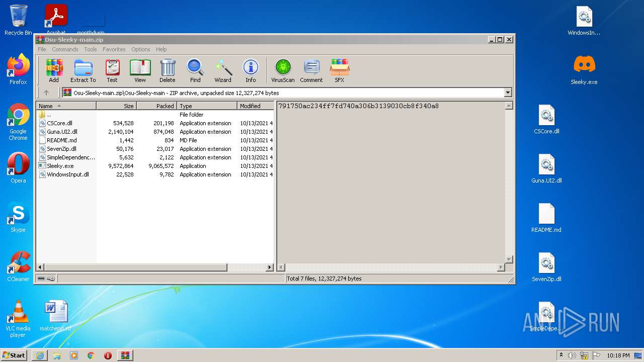
Task: Expand the archive path dropdown
Action: point(508,93)
